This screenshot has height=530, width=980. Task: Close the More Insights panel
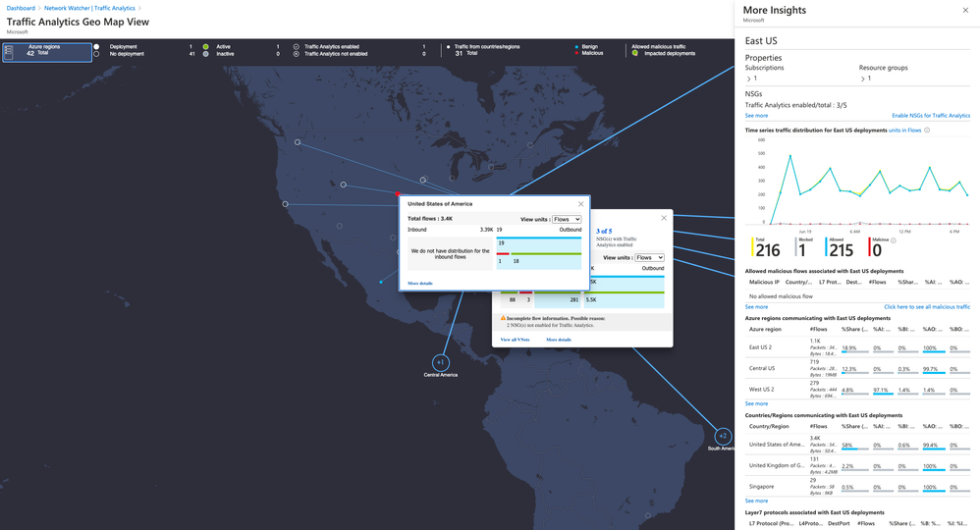[965, 10]
